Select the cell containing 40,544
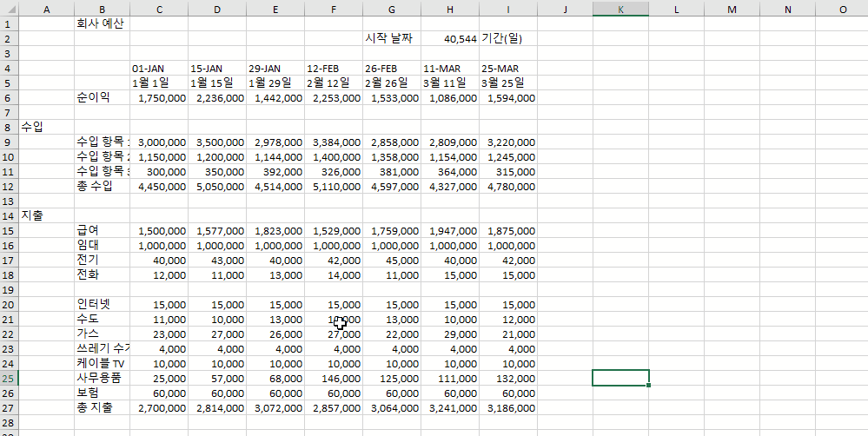868x436 pixels. [x=450, y=39]
